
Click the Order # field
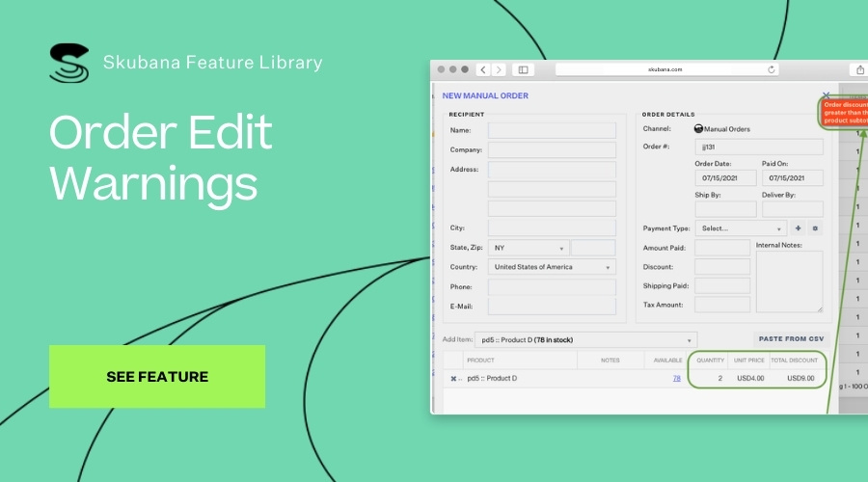pyautogui.click(x=759, y=147)
